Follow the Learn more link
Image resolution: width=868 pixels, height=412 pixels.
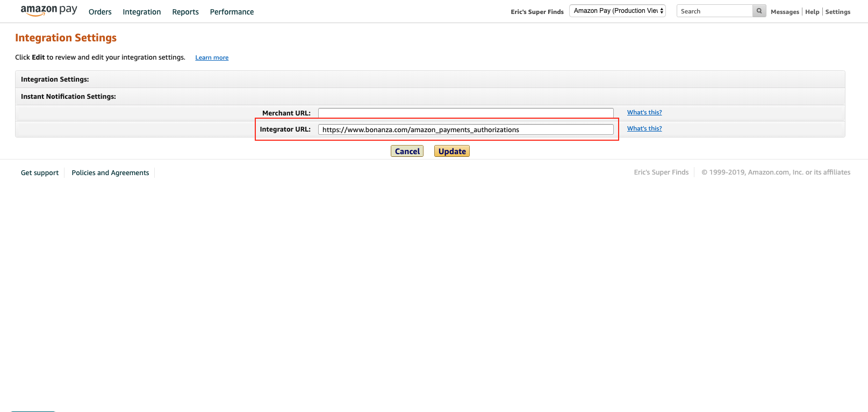[x=212, y=57]
